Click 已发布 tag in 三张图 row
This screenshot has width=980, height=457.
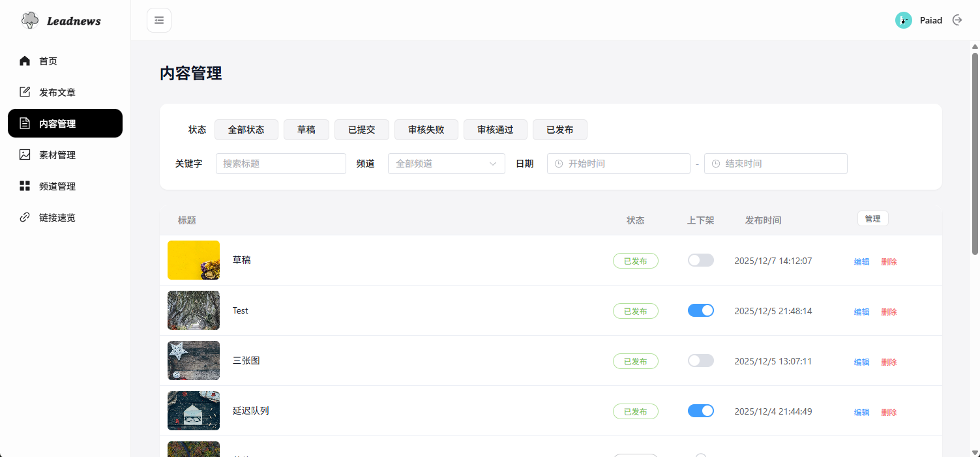[x=636, y=361]
